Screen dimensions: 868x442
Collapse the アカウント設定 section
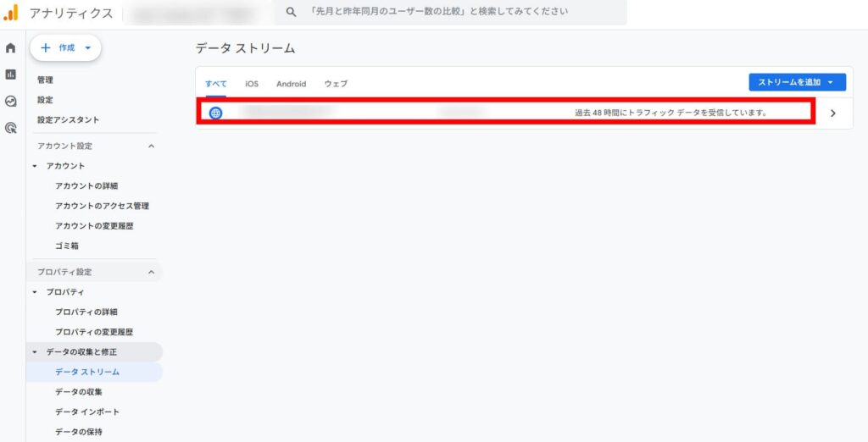[152, 146]
